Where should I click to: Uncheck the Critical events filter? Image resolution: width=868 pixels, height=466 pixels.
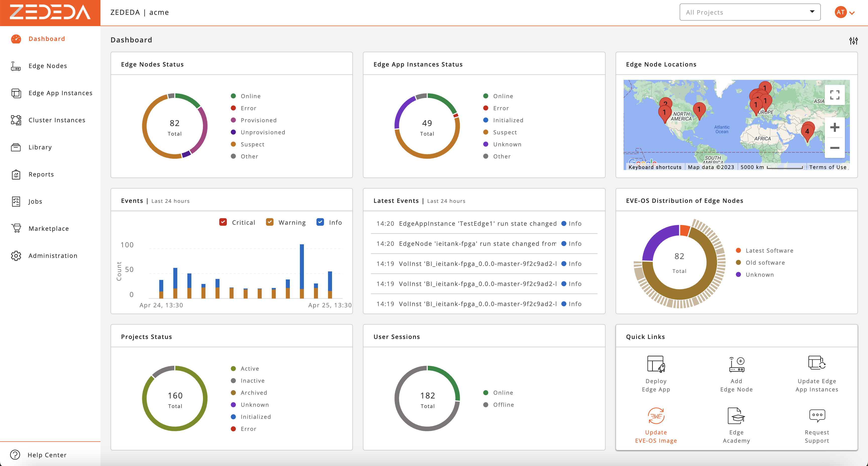223,222
